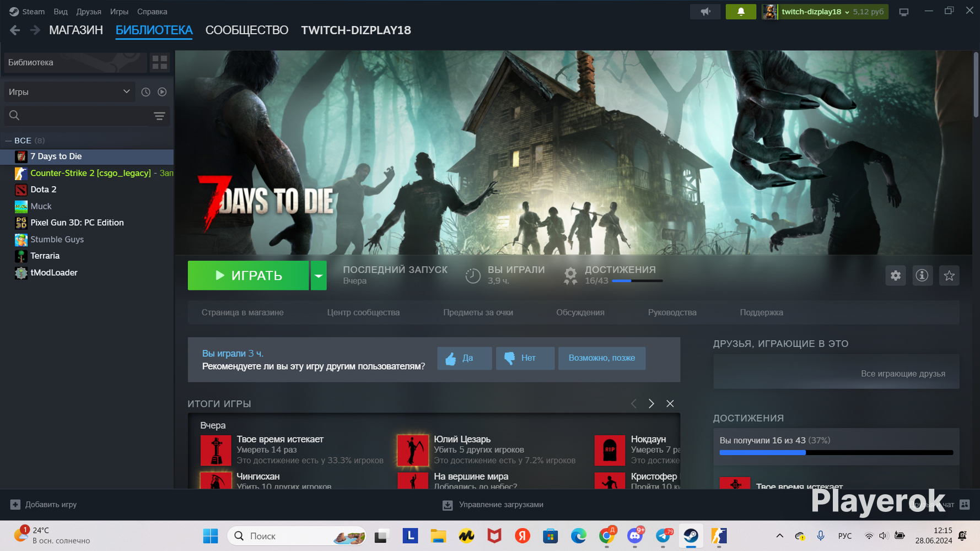The image size is (980, 551).
Task: Toggle ready-to-play filter icon
Action: (x=162, y=92)
